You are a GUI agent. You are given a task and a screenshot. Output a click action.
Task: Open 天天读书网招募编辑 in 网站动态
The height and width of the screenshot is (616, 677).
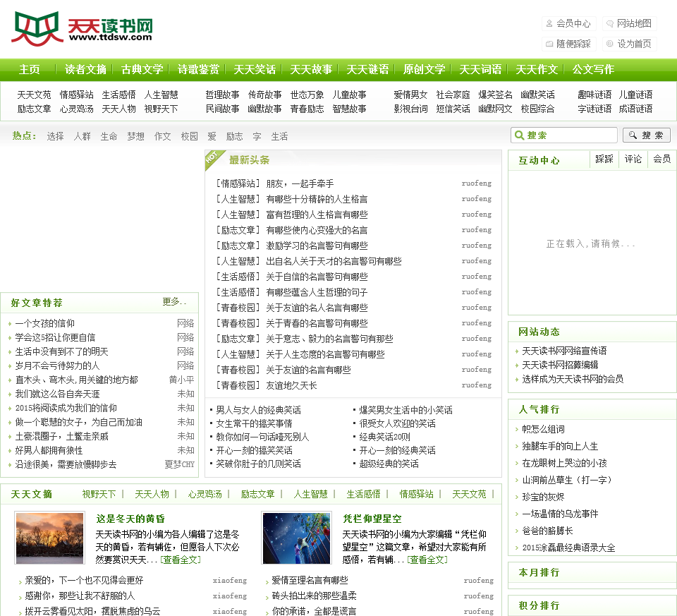tap(560, 365)
